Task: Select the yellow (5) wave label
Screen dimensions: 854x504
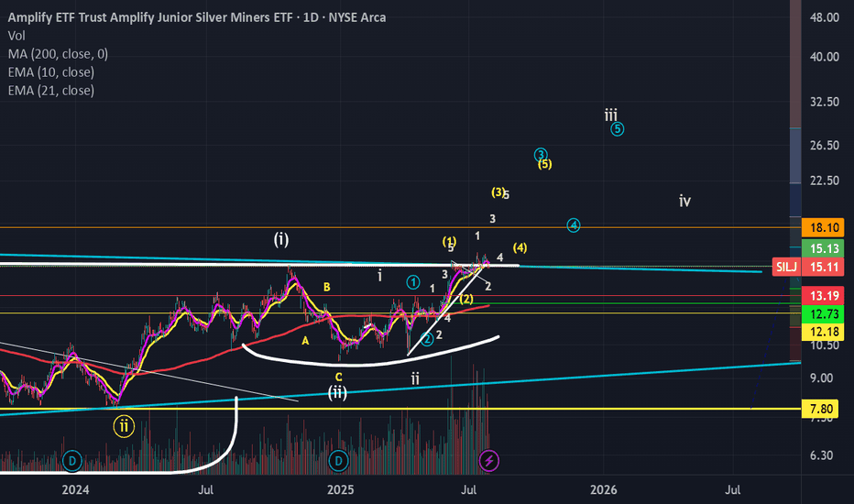Action: pyautogui.click(x=544, y=164)
